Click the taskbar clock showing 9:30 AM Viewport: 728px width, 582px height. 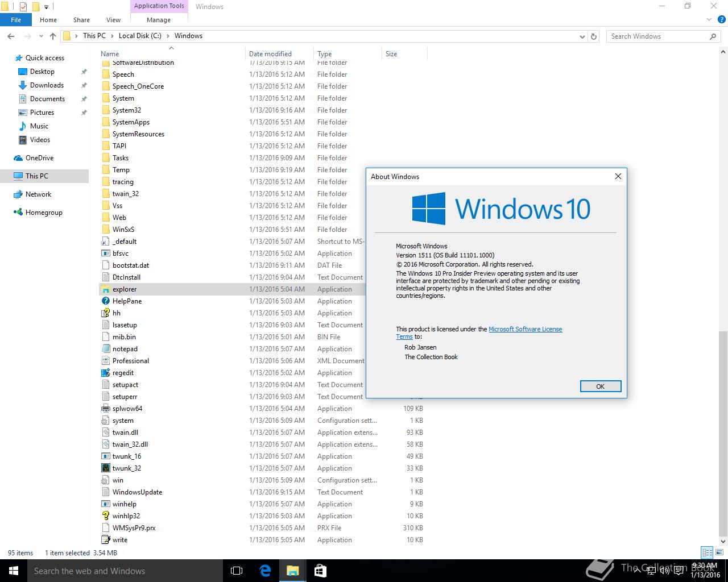(705, 571)
